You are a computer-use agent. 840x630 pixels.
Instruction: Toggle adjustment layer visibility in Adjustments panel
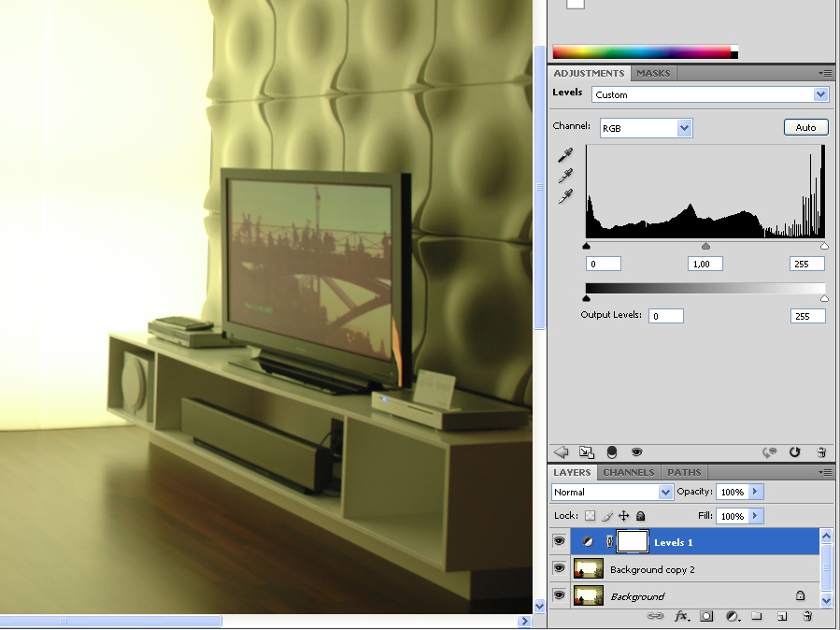click(x=636, y=452)
